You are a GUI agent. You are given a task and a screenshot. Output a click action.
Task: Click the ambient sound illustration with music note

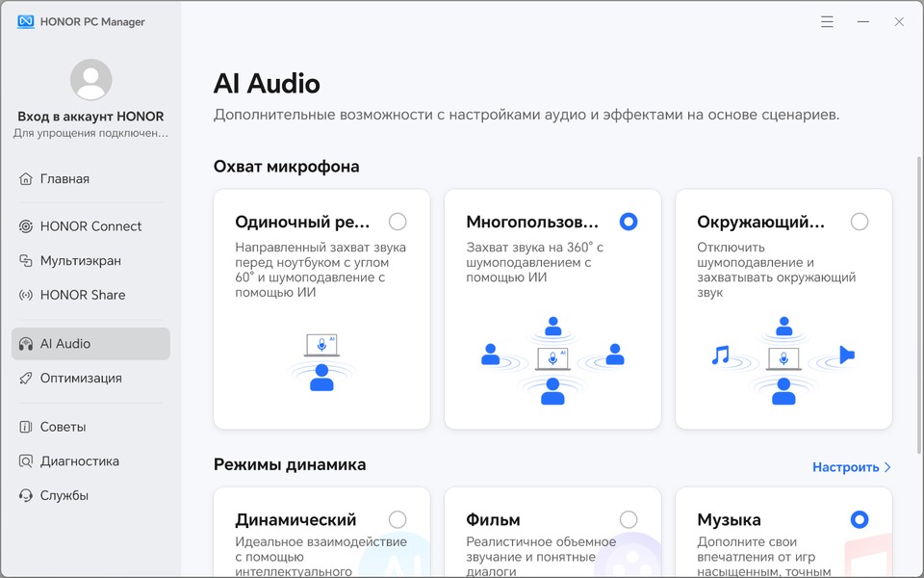click(783, 360)
